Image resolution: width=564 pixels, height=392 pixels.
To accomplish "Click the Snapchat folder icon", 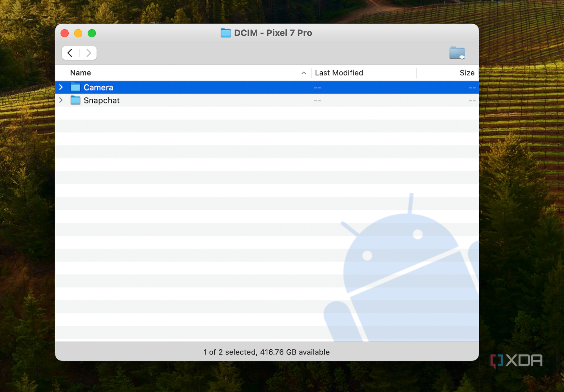I will [75, 100].
